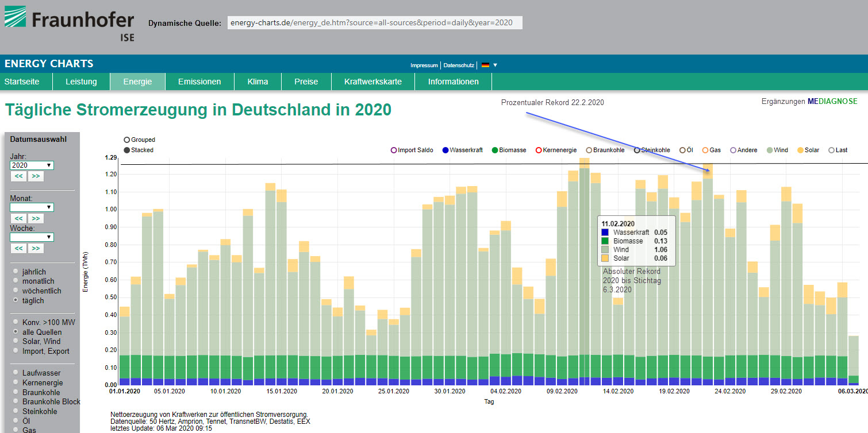
Task: Toggle the Wasserkraft legend marker
Action: [445, 150]
